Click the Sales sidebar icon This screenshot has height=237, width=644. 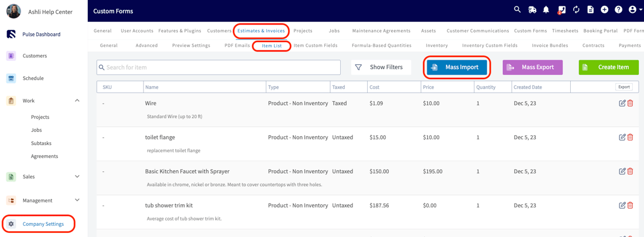[x=12, y=177]
